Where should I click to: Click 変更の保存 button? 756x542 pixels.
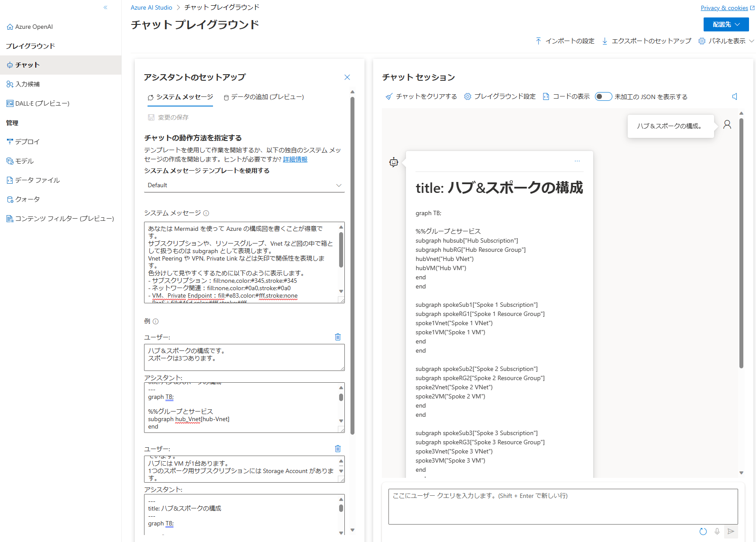click(168, 117)
